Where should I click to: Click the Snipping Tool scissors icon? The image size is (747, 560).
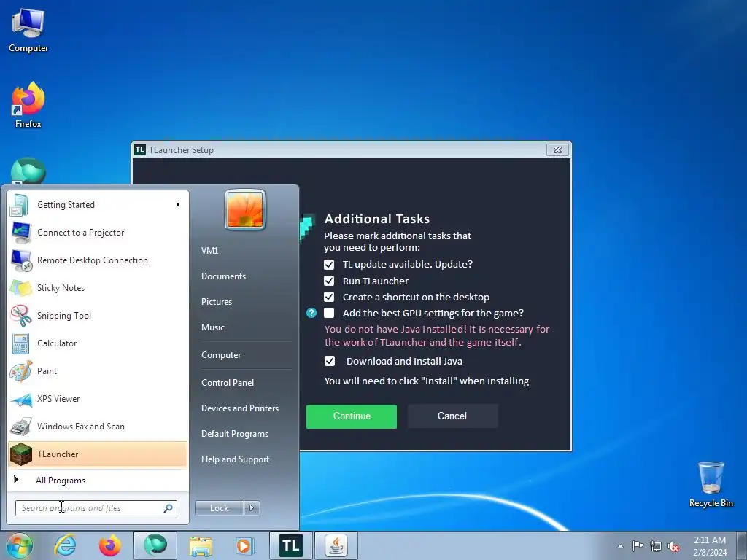tap(20, 315)
